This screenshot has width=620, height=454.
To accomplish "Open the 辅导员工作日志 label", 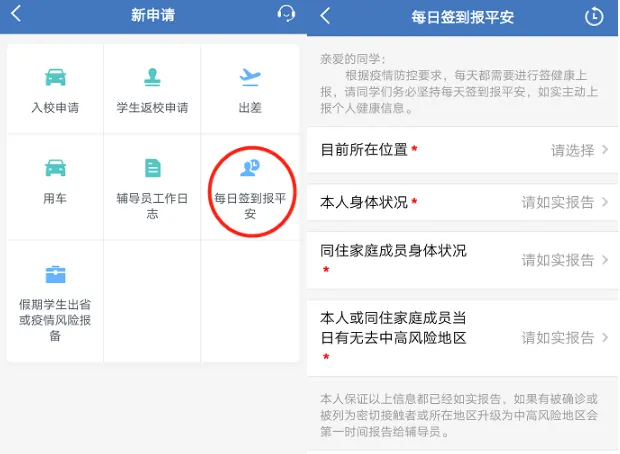I will point(152,206).
